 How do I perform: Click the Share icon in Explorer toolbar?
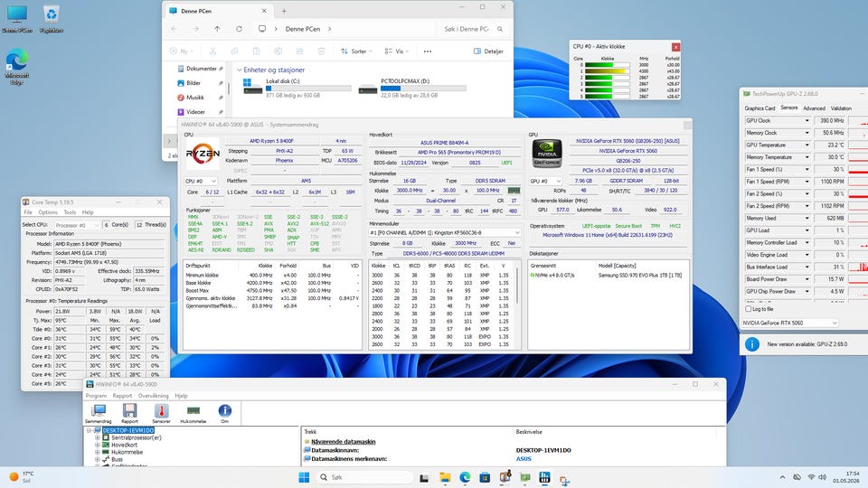[299, 51]
